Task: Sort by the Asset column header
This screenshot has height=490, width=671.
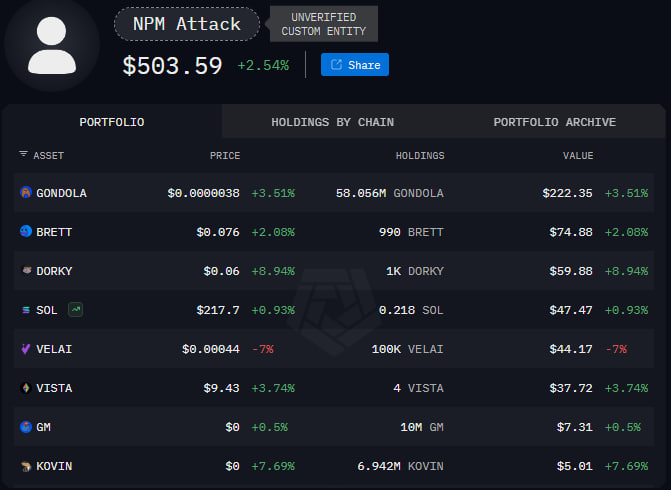Action: click(x=48, y=155)
